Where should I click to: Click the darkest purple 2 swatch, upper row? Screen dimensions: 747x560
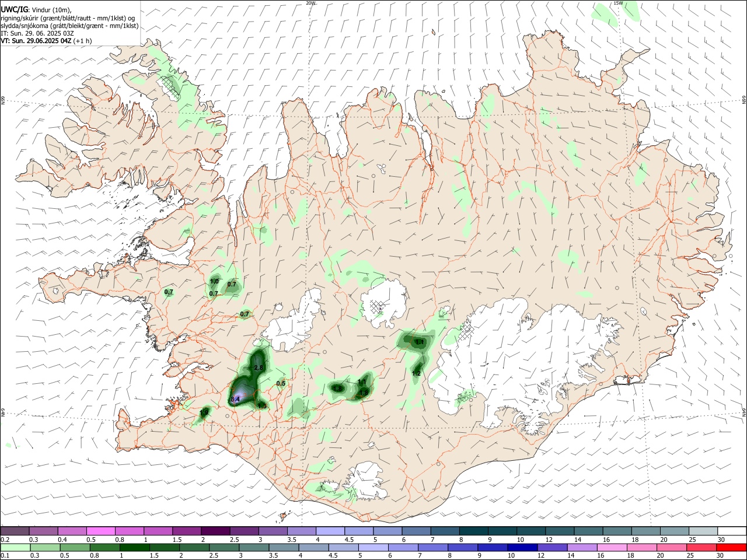point(215,531)
